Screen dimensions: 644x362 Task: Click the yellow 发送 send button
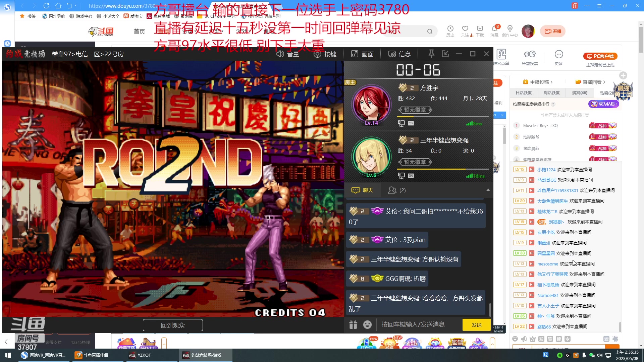(x=476, y=325)
